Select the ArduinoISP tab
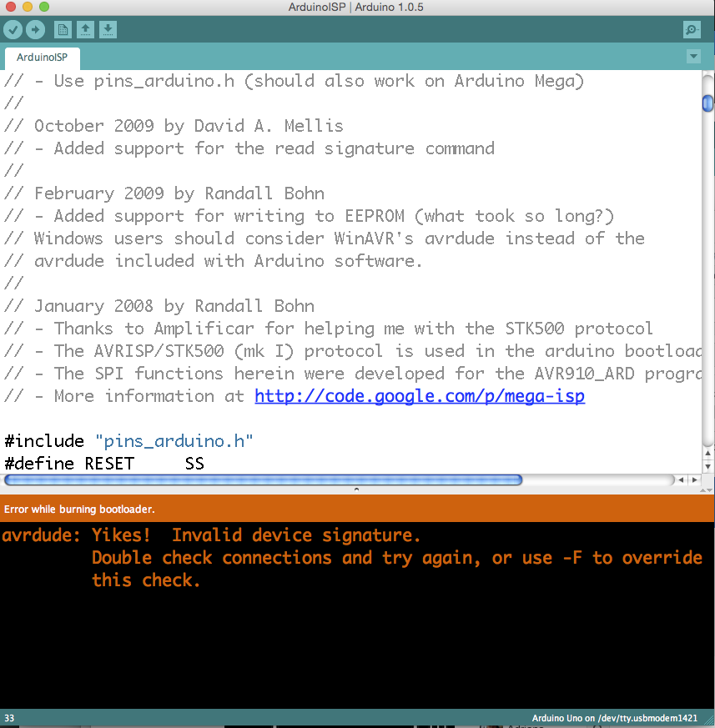715x728 pixels. point(43,58)
